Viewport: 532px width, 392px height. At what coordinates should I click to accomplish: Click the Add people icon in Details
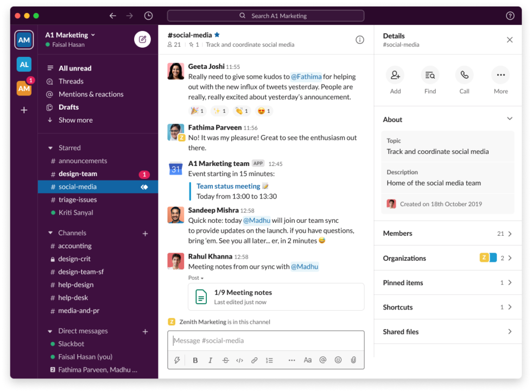tap(395, 75)
